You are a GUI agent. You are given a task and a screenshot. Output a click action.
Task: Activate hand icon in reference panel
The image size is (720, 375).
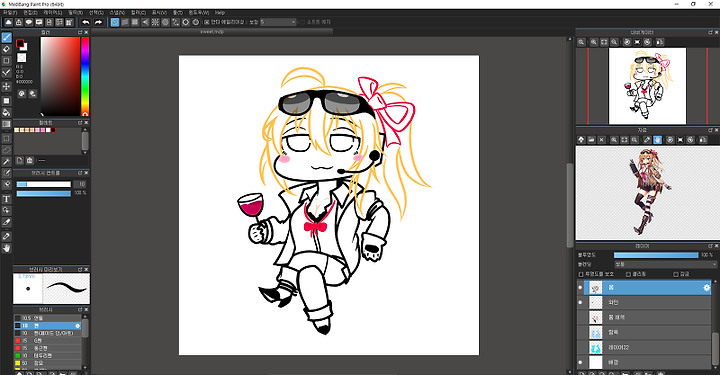(x=658, y=140)
